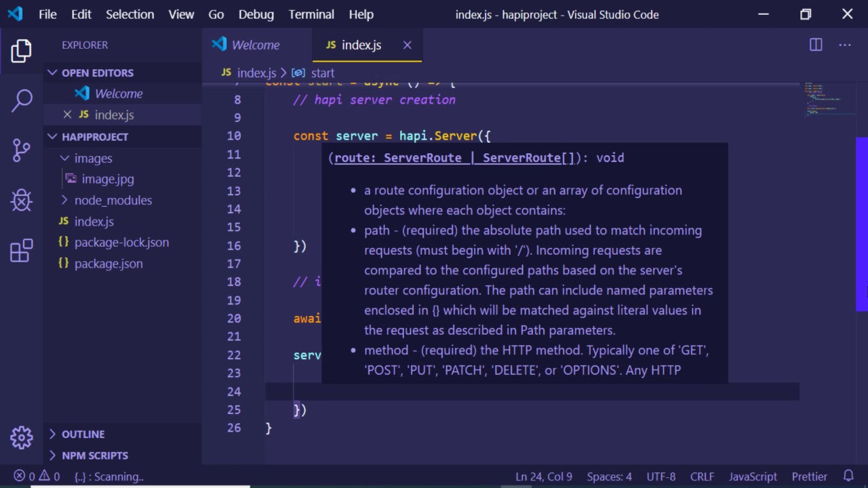
Task: Open the Extensions view icon
Action: [x=21, y=250]
